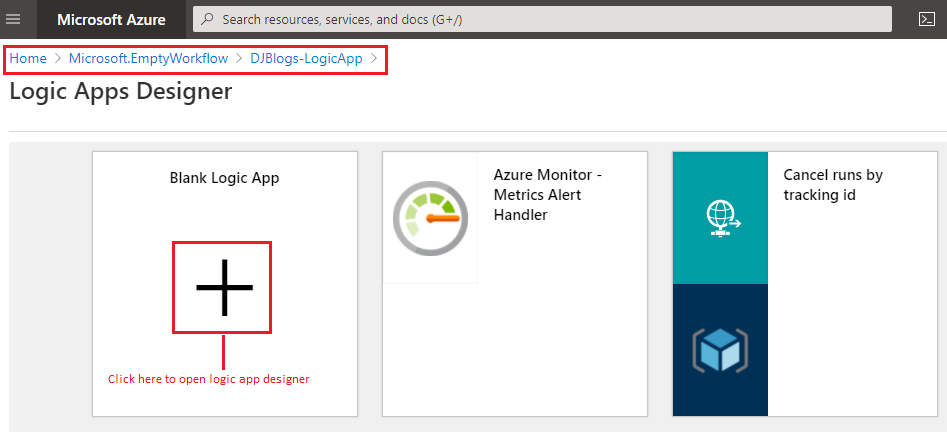The image size is (947, 432).
Task: Click the Microsoft Azure brand title
Action: [x=111, y=20]
